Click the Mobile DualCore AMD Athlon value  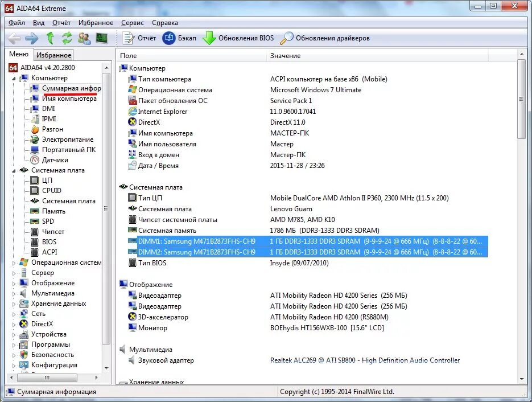pyautogui.click(x=359, y=198)
